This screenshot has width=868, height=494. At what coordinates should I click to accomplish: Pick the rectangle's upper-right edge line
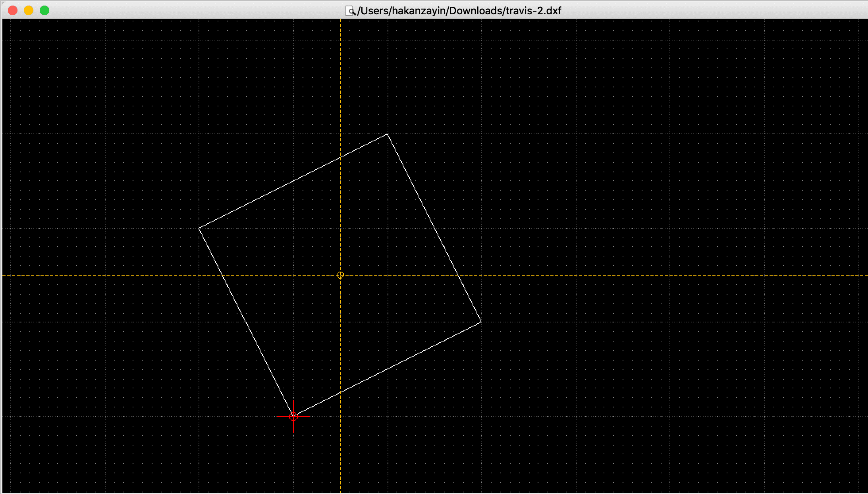pyautogui.click(x=434, y=228)
